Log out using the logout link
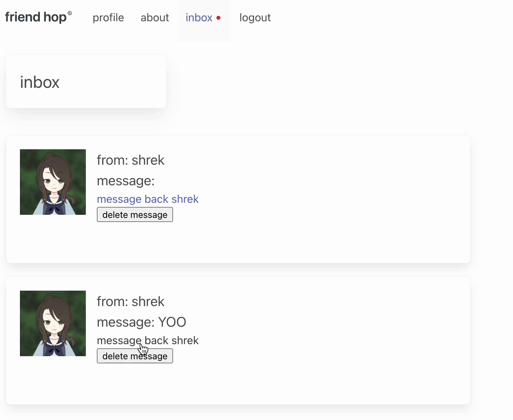This screenshot has height=420, width=513. pyautogui.click(x=255, y=17)
